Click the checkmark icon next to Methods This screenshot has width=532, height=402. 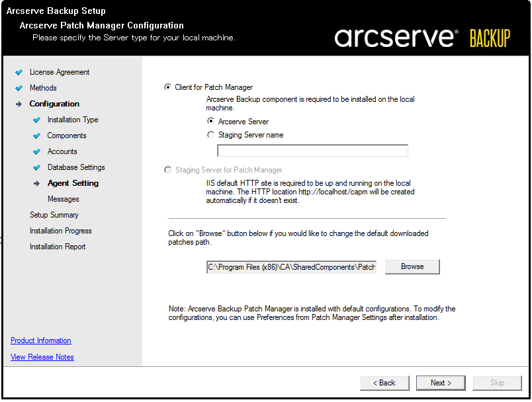click(x=19, y=88)
